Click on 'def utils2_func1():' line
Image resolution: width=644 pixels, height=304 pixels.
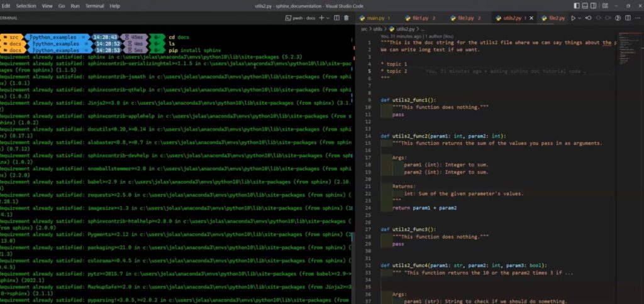408,100
